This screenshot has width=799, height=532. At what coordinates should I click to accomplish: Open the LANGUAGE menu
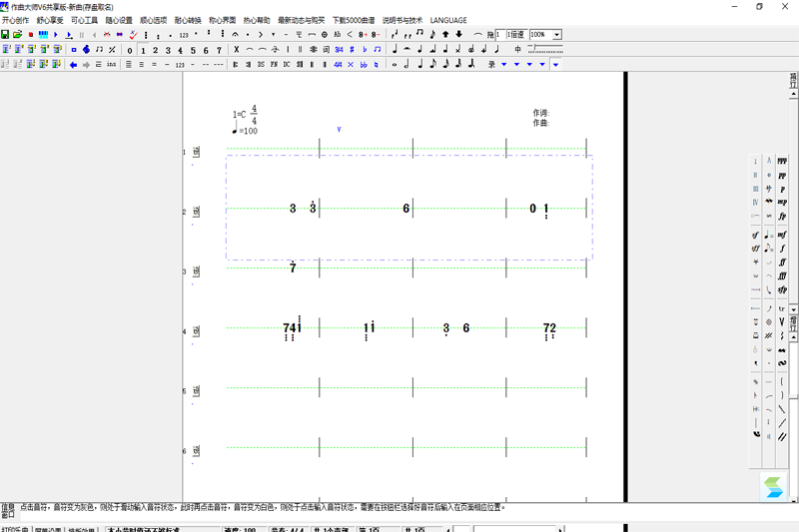tap(448, 20)
